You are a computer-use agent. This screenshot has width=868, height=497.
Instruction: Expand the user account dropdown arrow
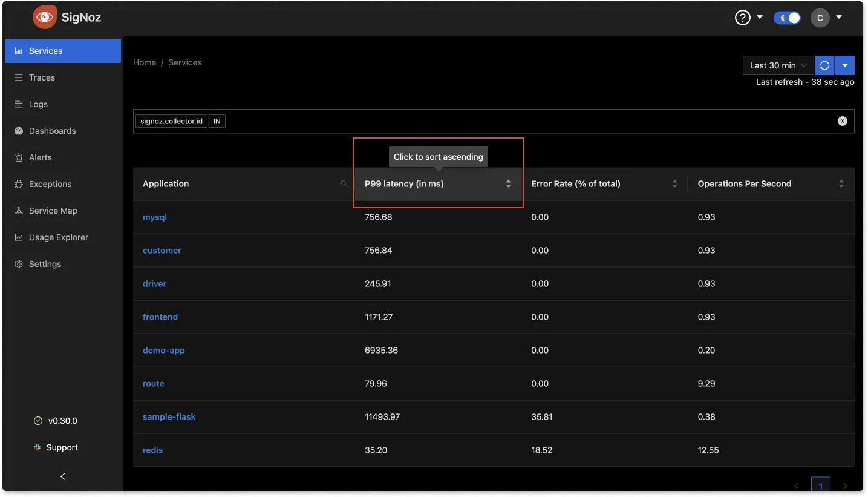(839, 17)
